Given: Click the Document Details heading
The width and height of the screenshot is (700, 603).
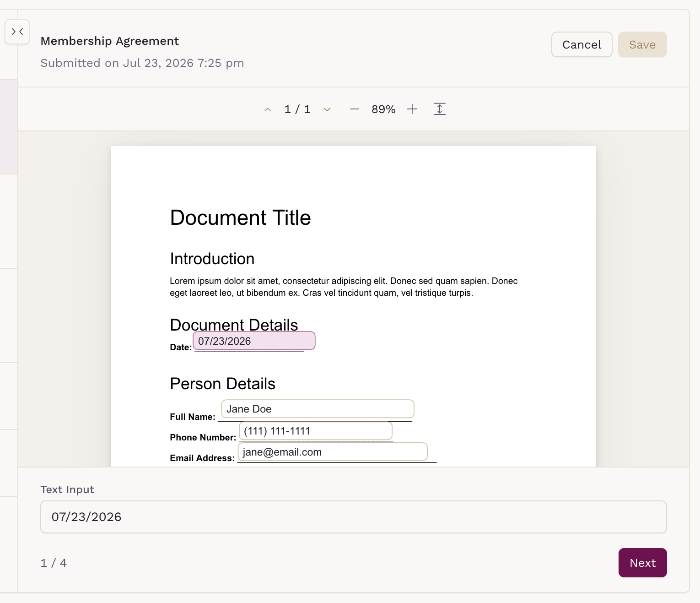Looking at the screenshot, I should (234, 325).
